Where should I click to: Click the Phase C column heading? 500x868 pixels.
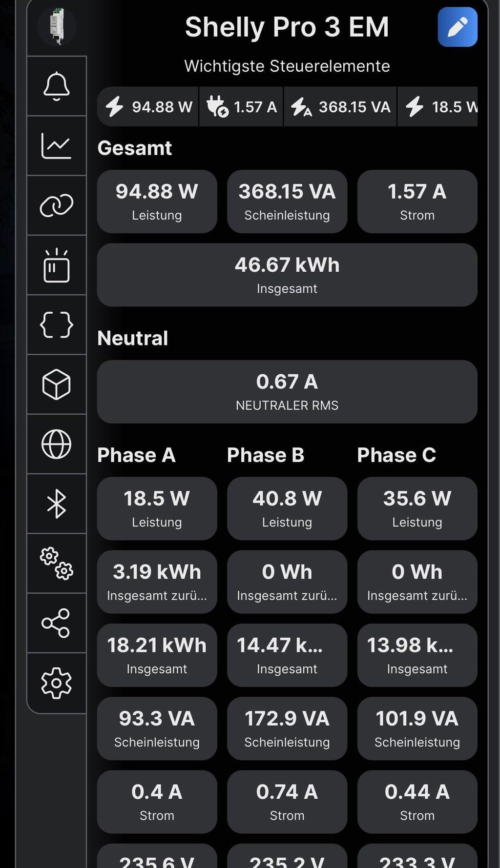pyautogui.click(x=396, y=455)
